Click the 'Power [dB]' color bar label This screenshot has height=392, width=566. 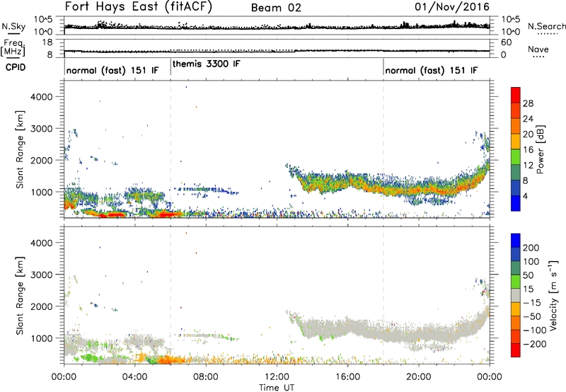point(540,149)
